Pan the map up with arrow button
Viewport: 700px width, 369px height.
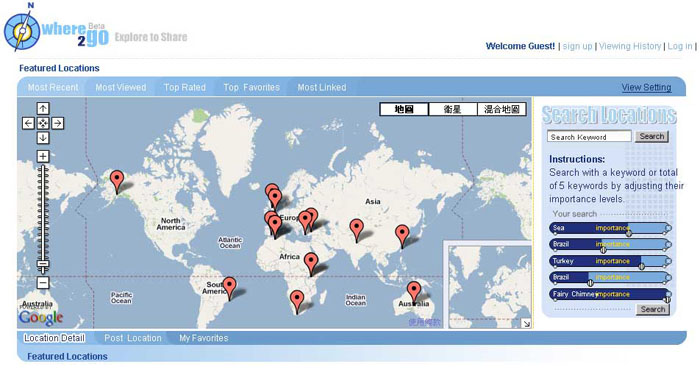coord(43,108)
